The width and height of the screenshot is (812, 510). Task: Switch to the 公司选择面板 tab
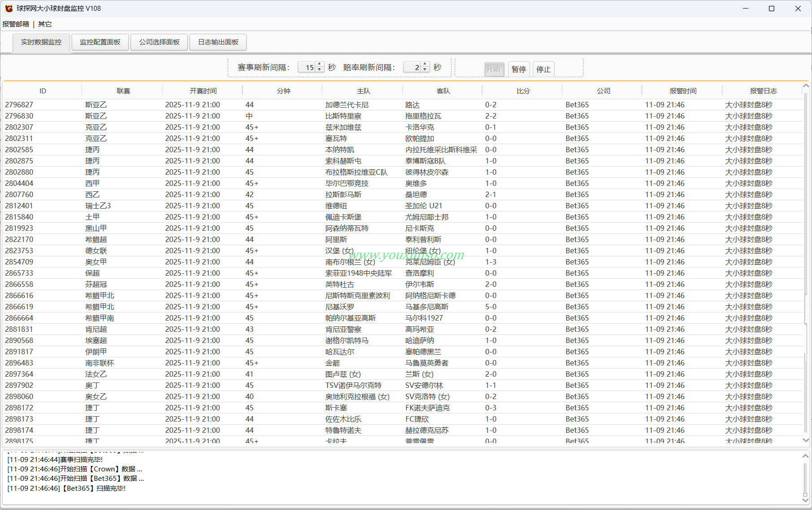[x=159, y=42]
